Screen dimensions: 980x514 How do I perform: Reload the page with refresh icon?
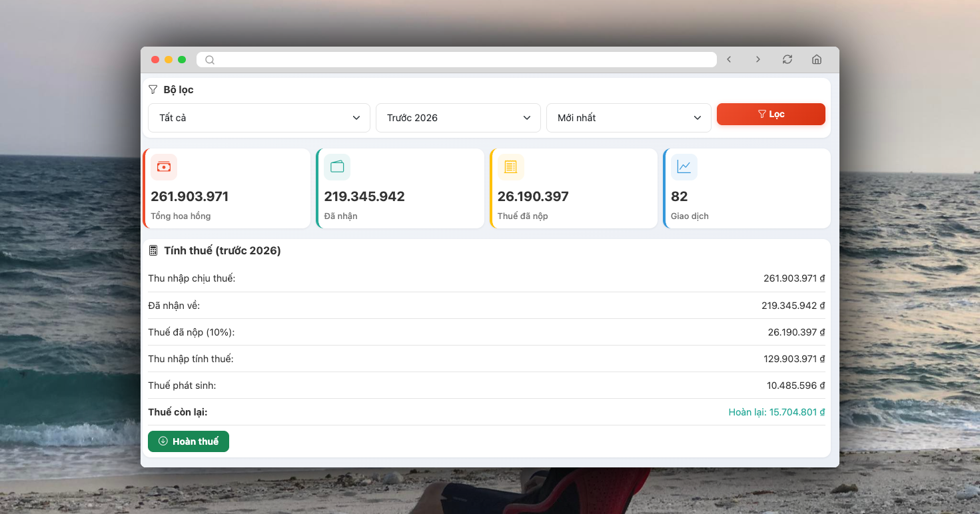point(787,60)
